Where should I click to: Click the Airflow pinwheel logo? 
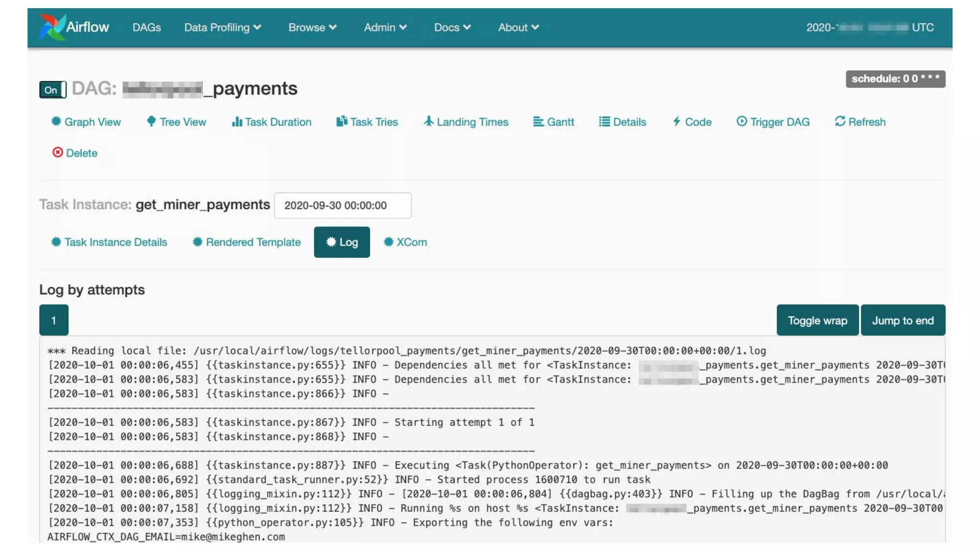point(52,27)
